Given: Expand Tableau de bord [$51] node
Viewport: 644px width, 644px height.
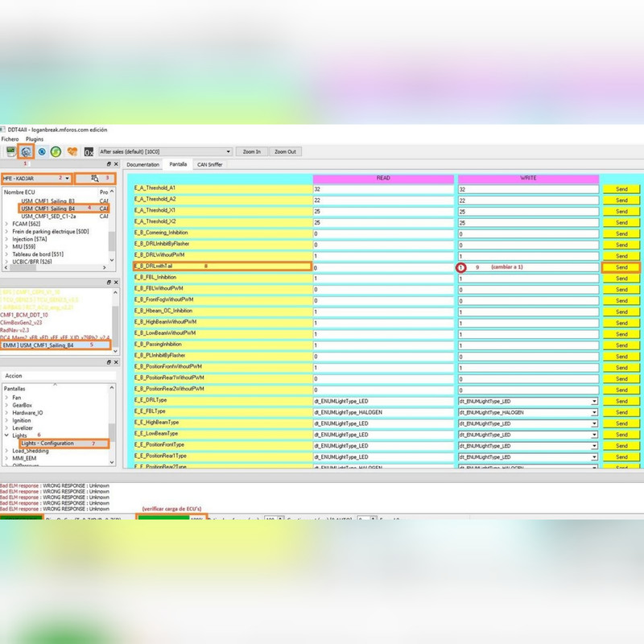Looking at the screenshot, I should pos(6,254).
